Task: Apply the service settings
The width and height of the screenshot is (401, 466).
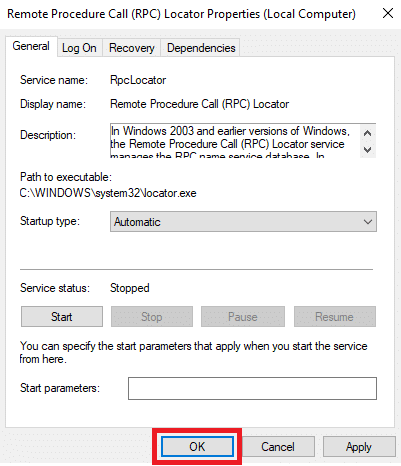Action: pos(359,447)
